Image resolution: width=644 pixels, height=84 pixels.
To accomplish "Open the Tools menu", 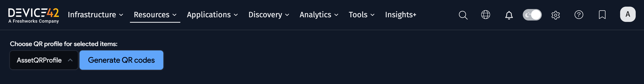I will 361,15.
